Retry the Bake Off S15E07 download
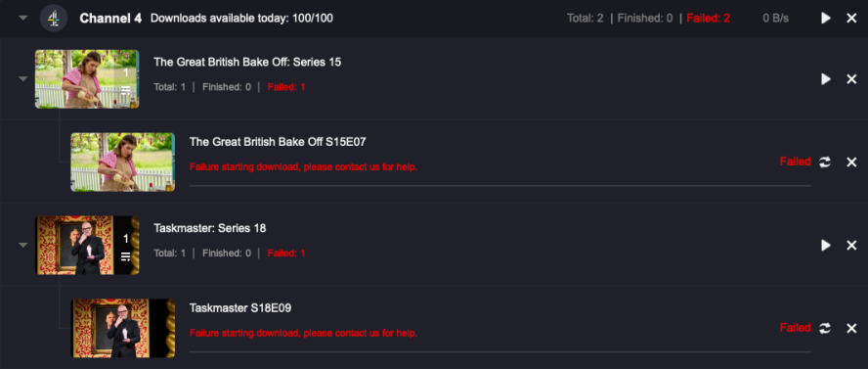868x369 pixels. pos(825,161)
